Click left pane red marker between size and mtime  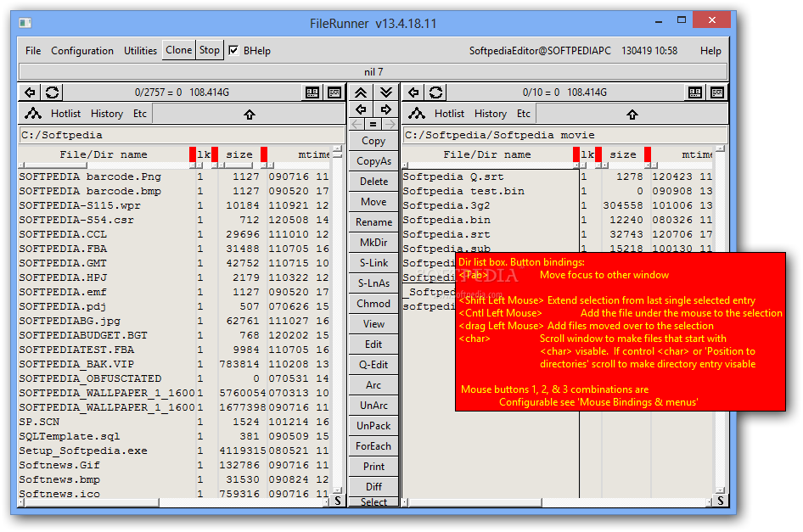pos(264,154)
